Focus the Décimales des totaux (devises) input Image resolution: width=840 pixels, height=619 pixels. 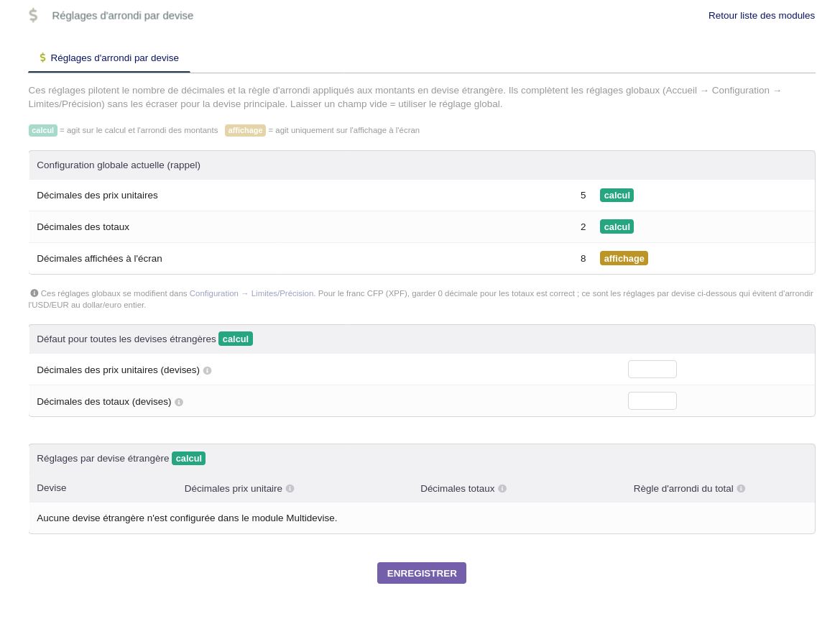pyautogui.click(x=652, y=401)
